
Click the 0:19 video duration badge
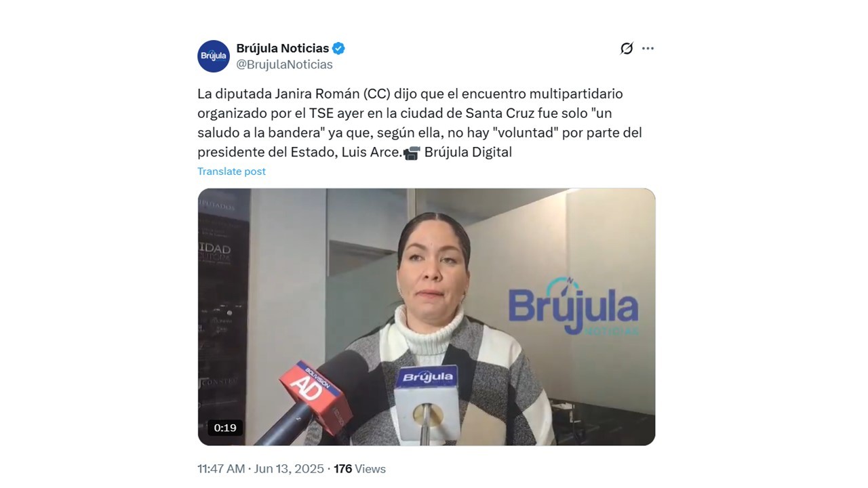(x=225, y=428)
